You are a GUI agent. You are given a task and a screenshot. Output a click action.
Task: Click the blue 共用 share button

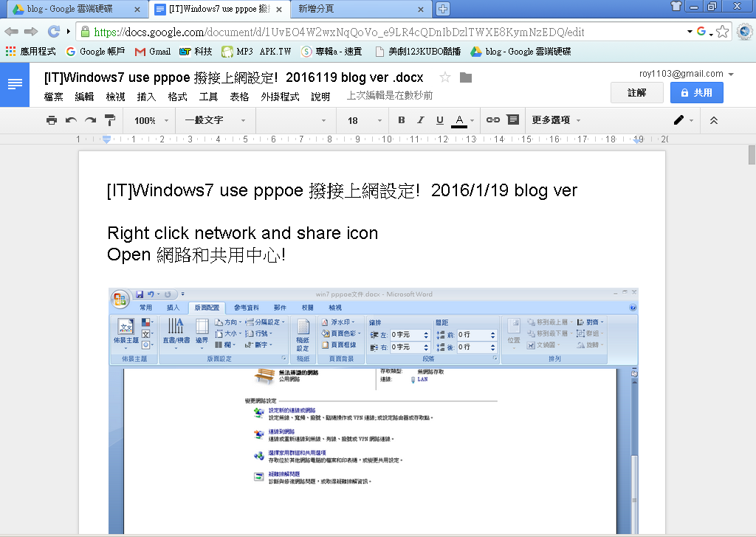pos(697,92)
